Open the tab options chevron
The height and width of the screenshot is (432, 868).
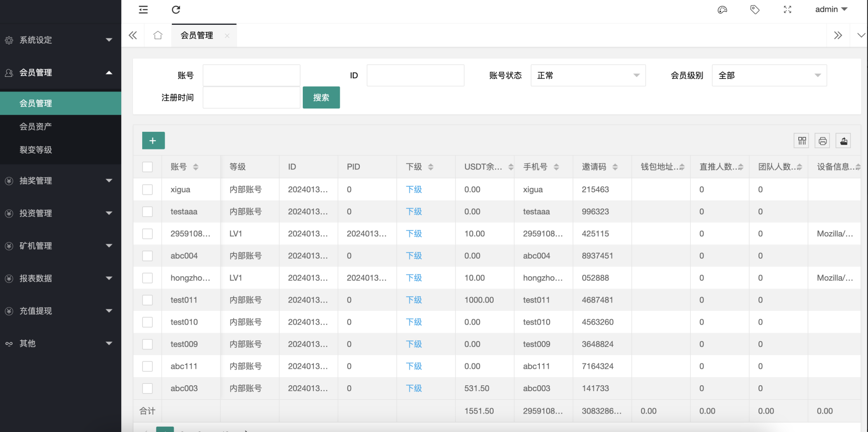click(861, 35)
